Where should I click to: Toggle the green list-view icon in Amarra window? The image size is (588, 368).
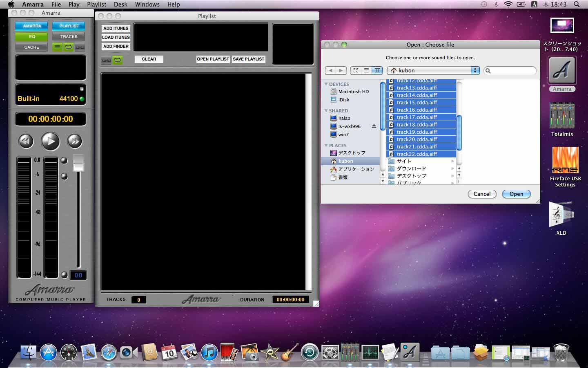click(x=57, y=47)
